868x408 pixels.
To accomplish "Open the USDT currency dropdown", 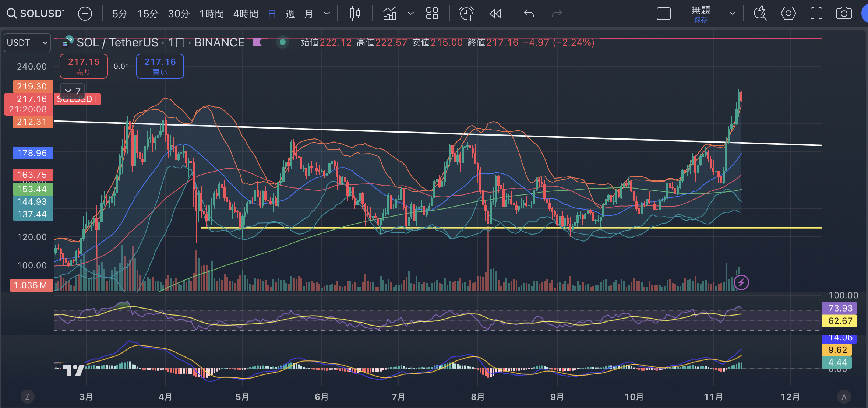I will [x=27, y=43].
